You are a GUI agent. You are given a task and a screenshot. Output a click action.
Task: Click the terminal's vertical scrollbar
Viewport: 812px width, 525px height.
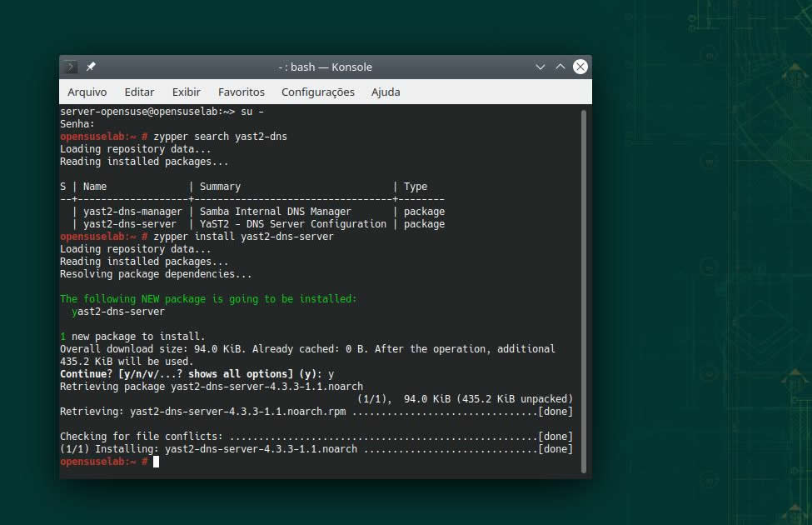click(584, 290)
